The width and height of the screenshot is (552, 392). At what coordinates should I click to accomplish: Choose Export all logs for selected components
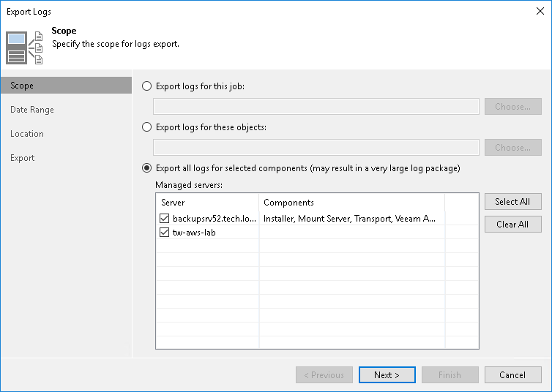coord(147,168)
